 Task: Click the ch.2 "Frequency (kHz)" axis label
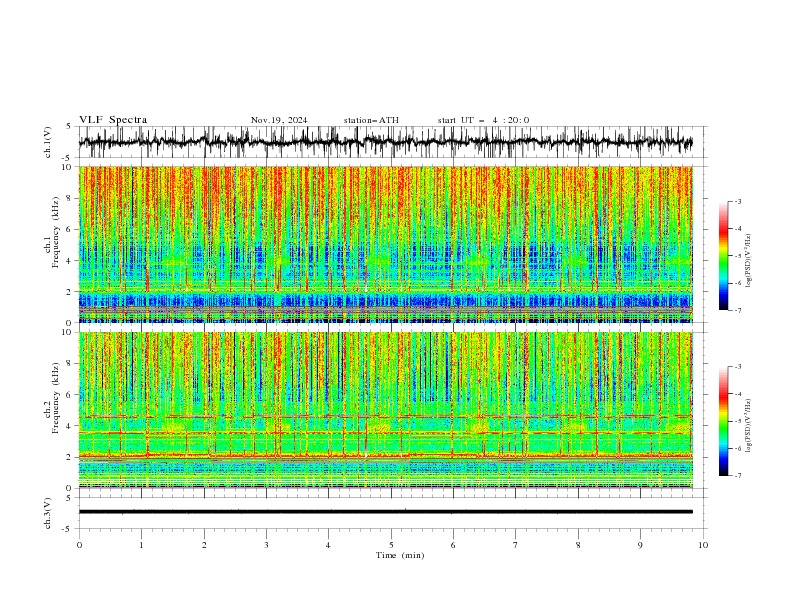(55, 398)
